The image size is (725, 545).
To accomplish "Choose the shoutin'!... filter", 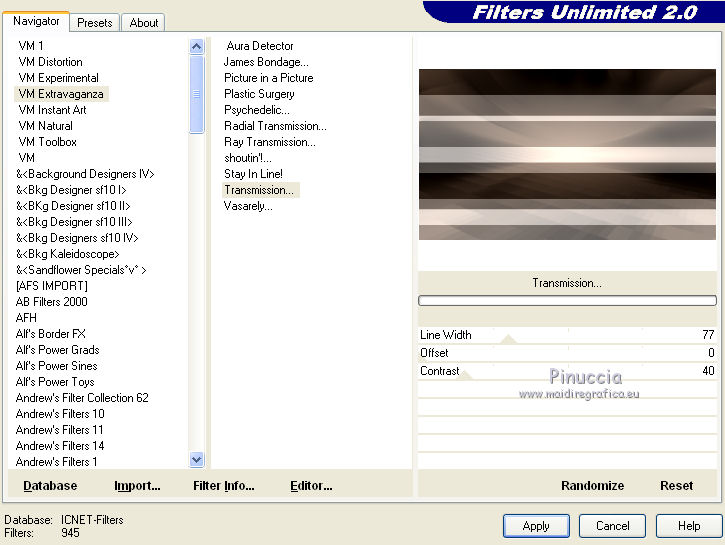I will pyautogui.click(x=248, y=158).
